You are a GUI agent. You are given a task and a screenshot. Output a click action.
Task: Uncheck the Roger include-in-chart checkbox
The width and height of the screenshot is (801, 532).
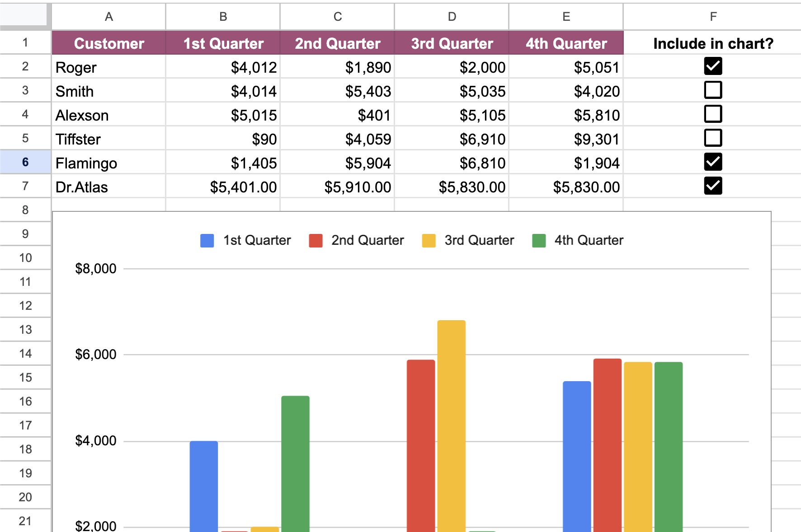point(713,66)
